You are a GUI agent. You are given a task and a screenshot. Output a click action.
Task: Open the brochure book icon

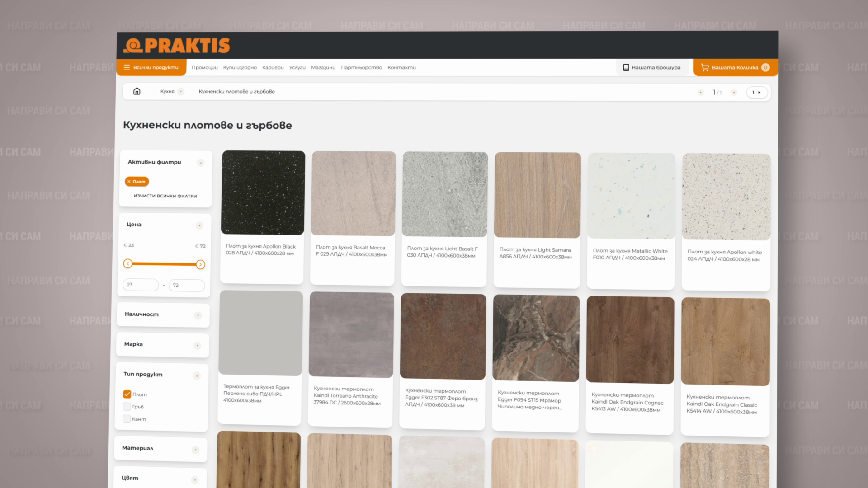[x=626, y=67]
